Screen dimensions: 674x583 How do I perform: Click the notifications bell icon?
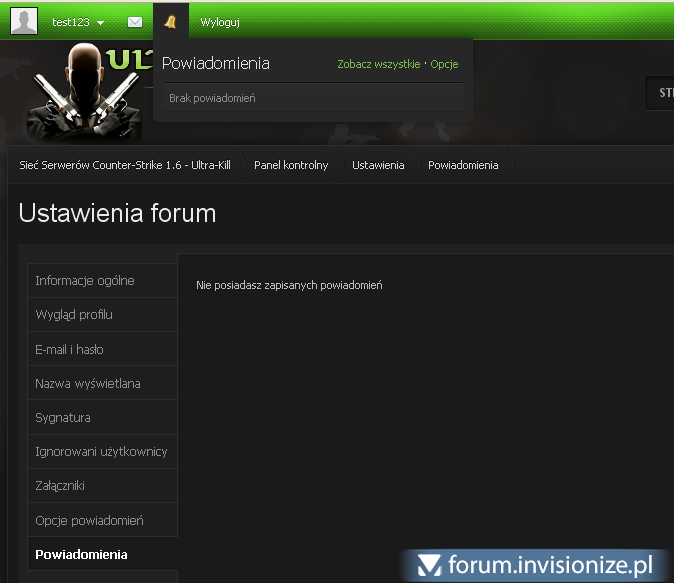[x=170, y=21]
